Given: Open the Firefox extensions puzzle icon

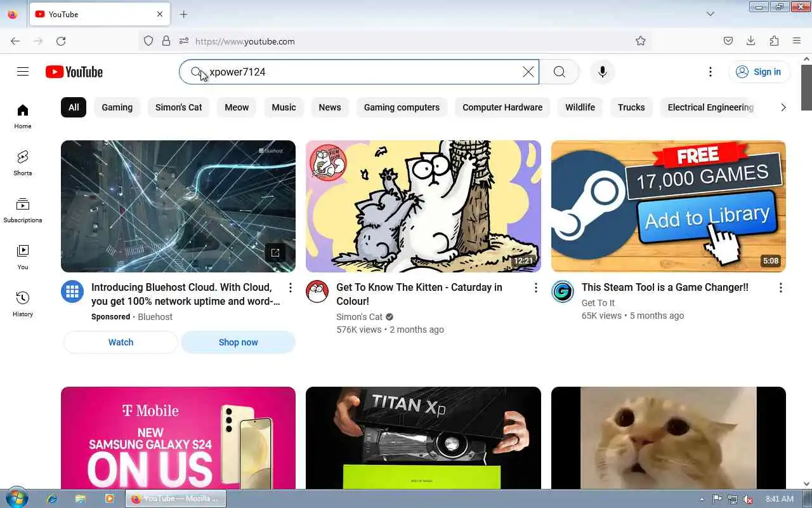Looking at the screenshot, I should [x=774, y=41].
